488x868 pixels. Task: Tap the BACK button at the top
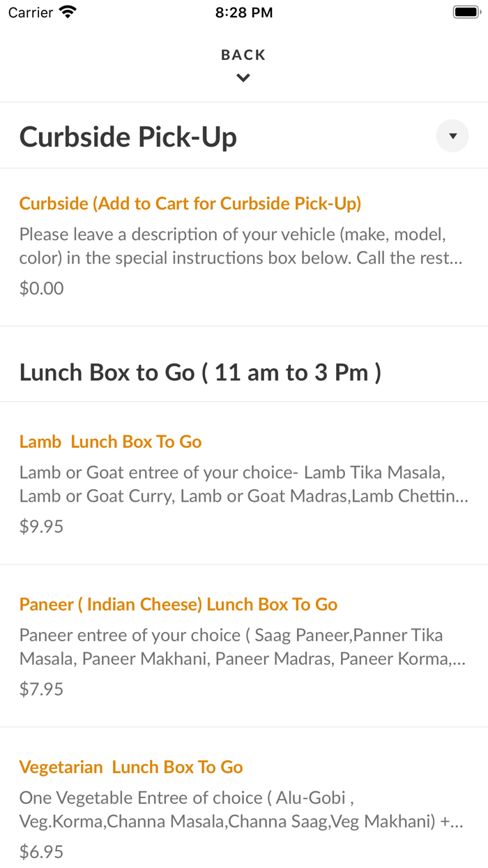243,55
